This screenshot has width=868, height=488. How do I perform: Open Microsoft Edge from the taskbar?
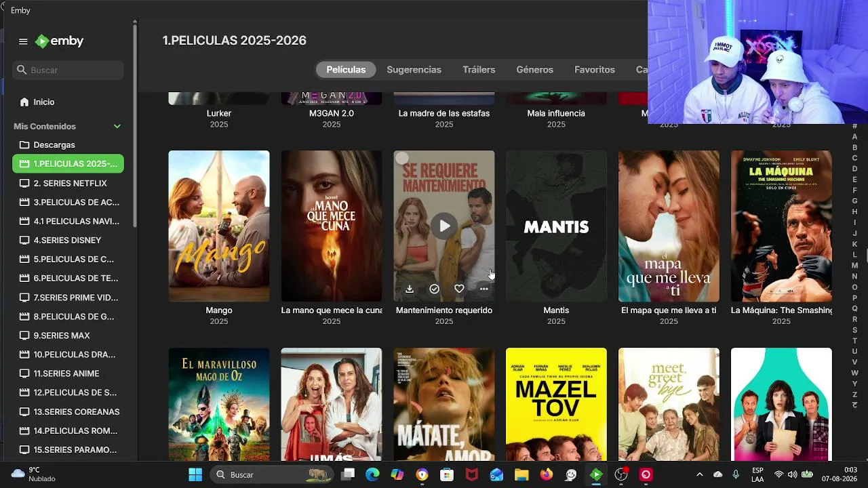[372, 474]
